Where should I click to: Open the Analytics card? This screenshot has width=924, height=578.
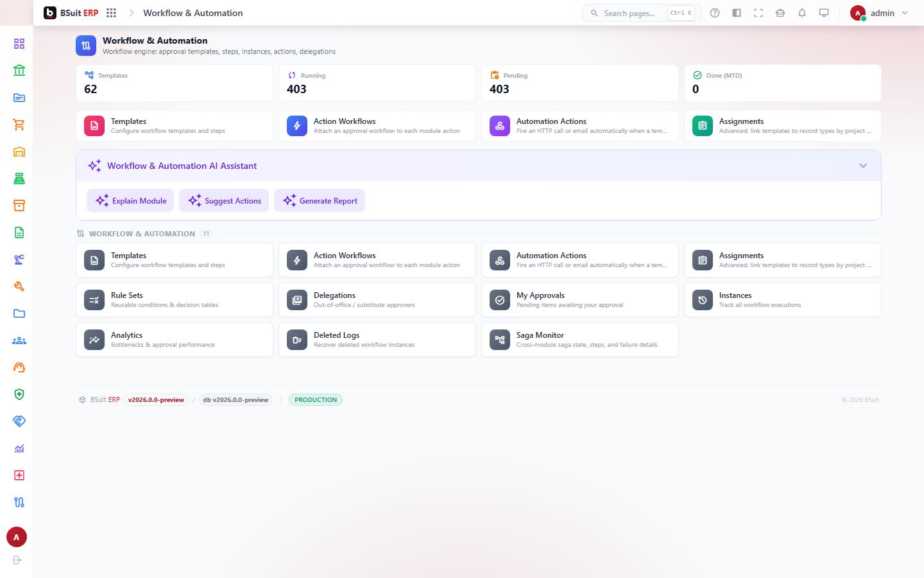coord(175,340)
